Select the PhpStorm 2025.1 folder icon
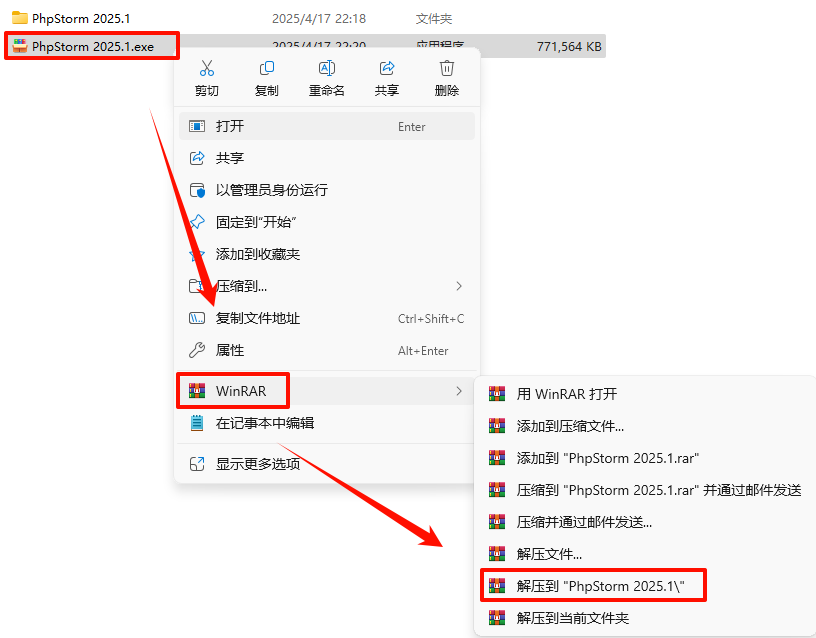Viewport: 816px width, 638px height. 20,18
